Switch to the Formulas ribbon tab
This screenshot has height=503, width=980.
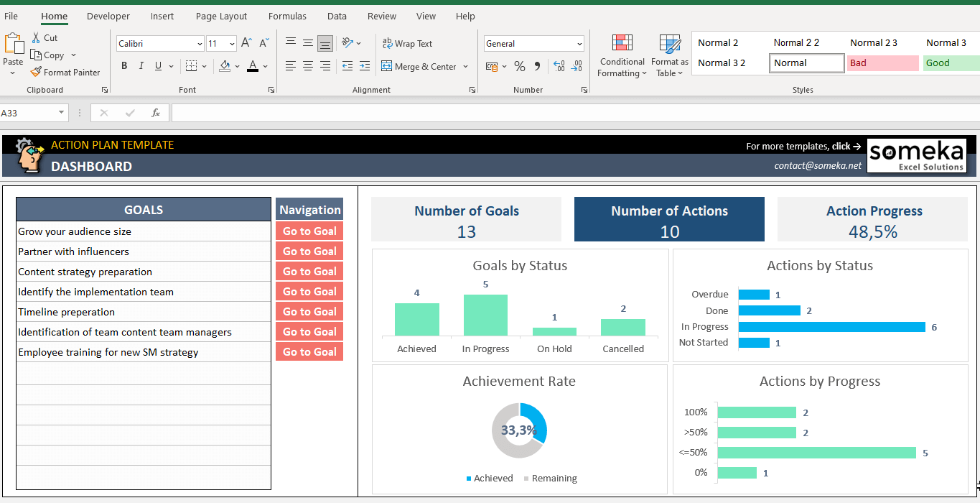coord(287,16)
